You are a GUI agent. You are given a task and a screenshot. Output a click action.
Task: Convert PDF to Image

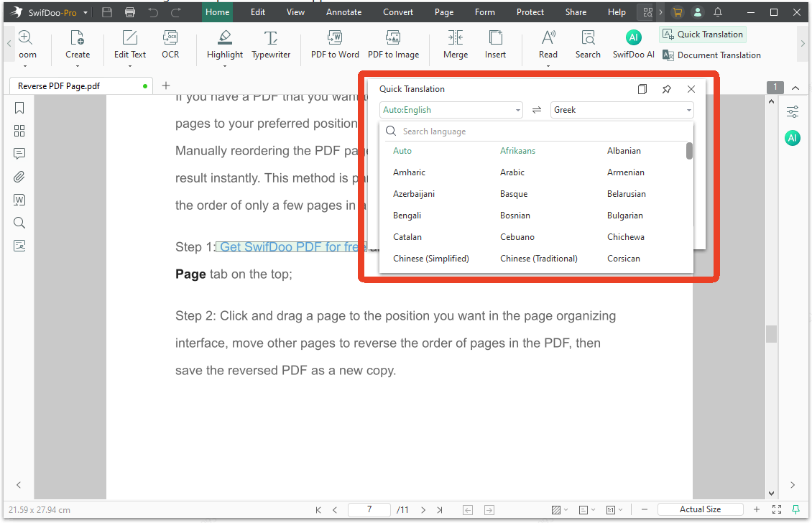pos(394,45)
